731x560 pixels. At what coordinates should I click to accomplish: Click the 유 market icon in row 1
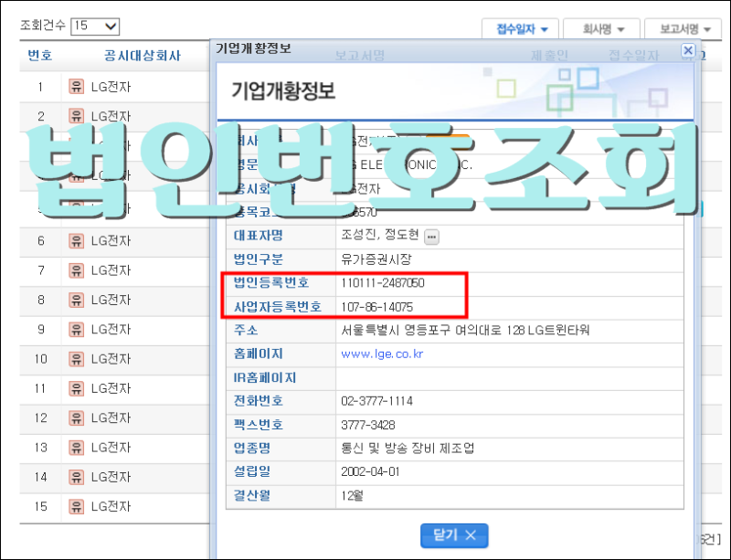(x=76, y=86)
